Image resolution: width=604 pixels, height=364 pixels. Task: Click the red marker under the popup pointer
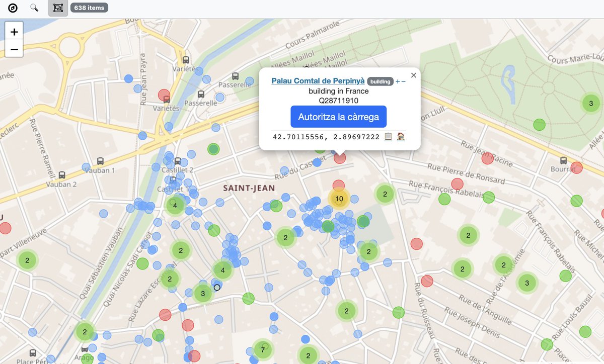(340, 158)
